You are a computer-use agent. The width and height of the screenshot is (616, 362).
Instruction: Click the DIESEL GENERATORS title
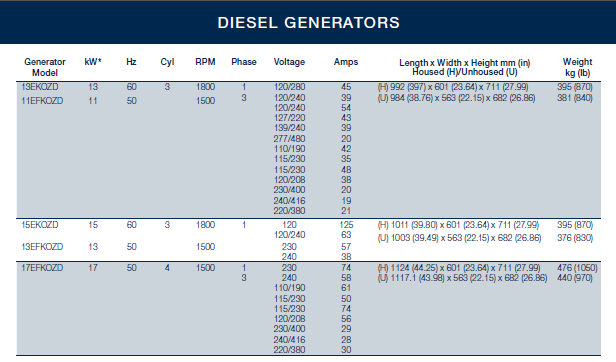[x=308, y=22]
